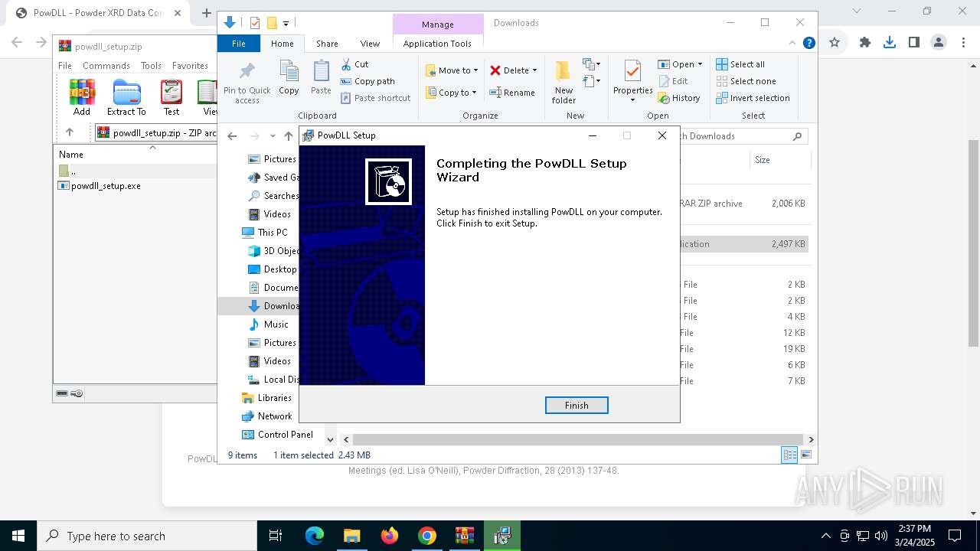This screenshot has height=551, width=980.
Task: Open Task View on taskbar
Action: [276, 536]
